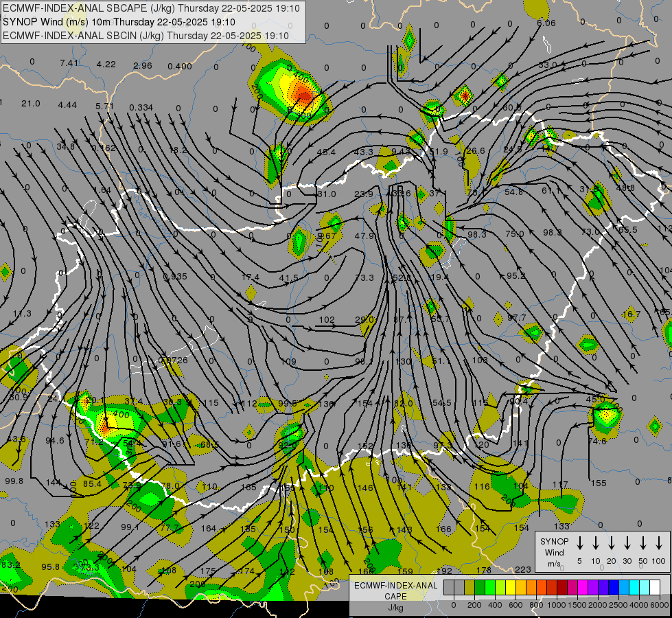
Task: Click the map value '223'
Action: [x=523, y=569]
